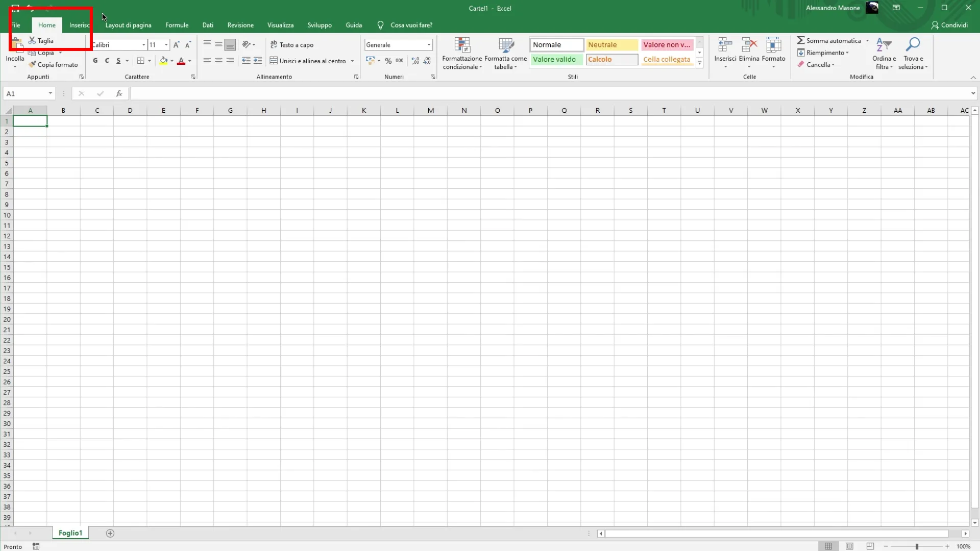Click the Conditional Formatting icon
The height and width of the screenshot is (551, 980).
click(462, 45)
